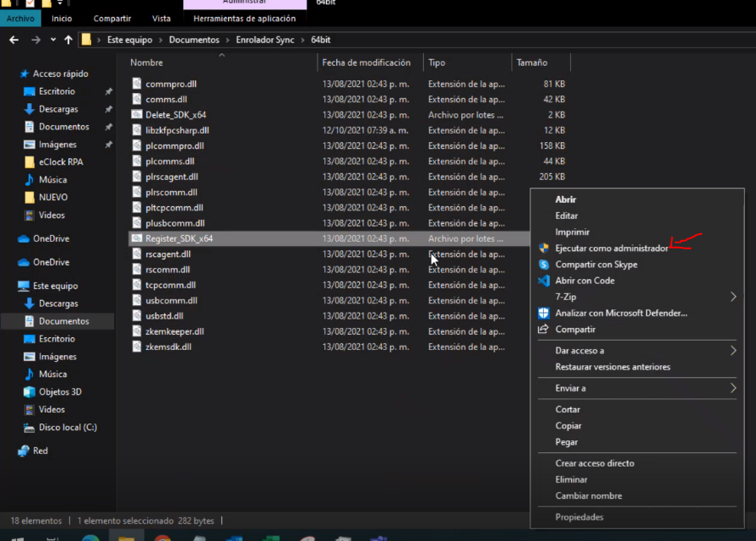Open Objetos 3D in the sidebar

pos(60,392)
